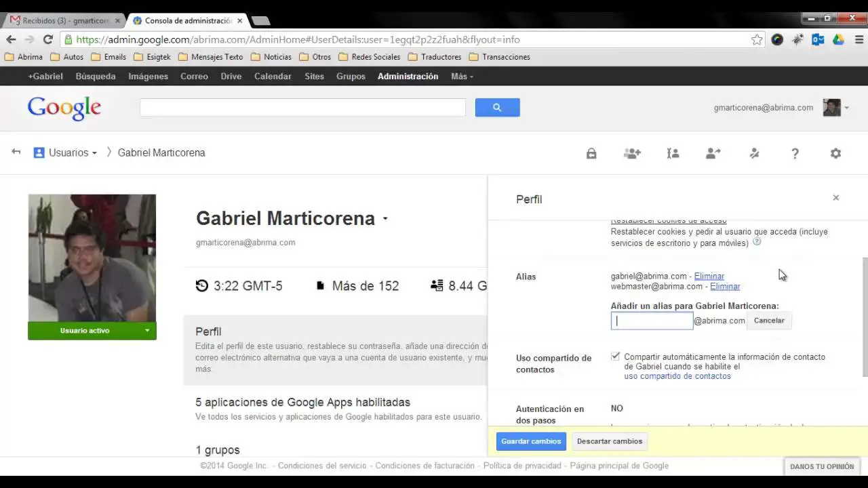Click browser reload icon
Screen dimensions: 868x488
click(47, 40)
